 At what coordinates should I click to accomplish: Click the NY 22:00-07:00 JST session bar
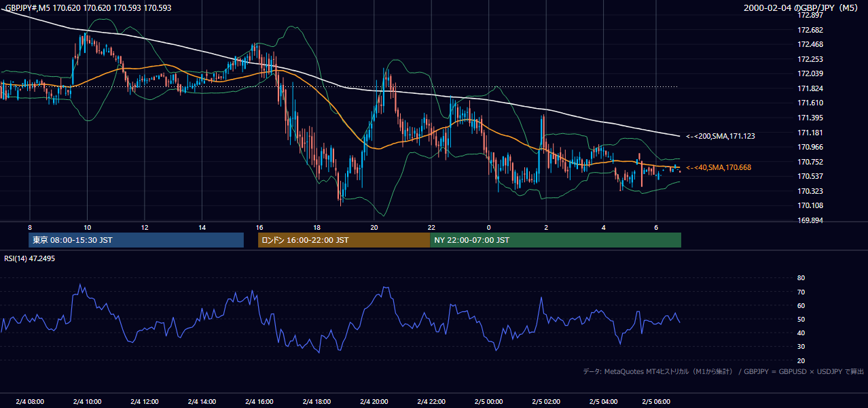556,240
